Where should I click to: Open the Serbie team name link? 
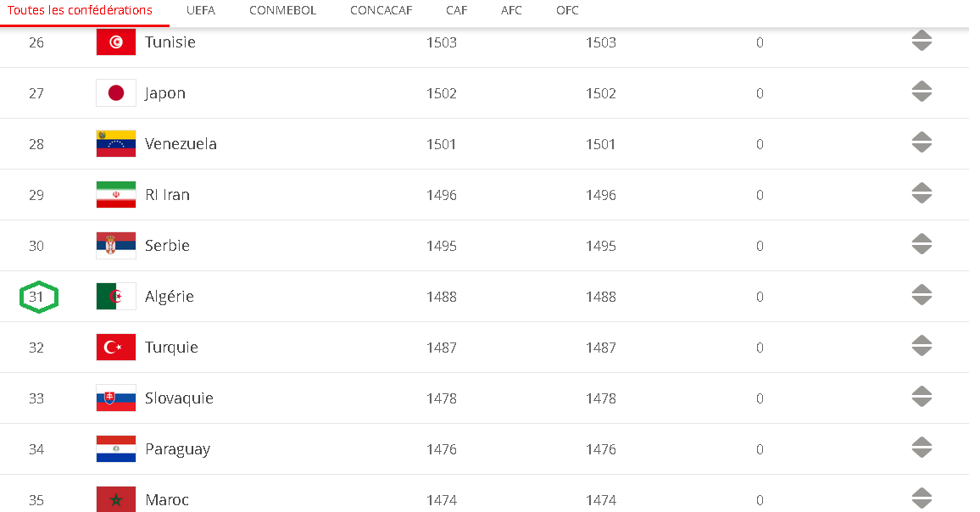(167, 246)
